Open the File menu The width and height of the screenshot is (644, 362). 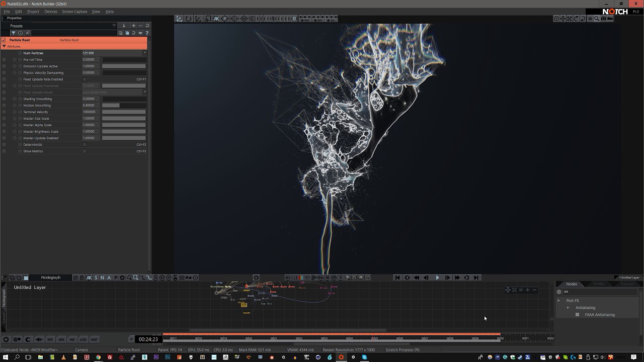click(7, 12)
